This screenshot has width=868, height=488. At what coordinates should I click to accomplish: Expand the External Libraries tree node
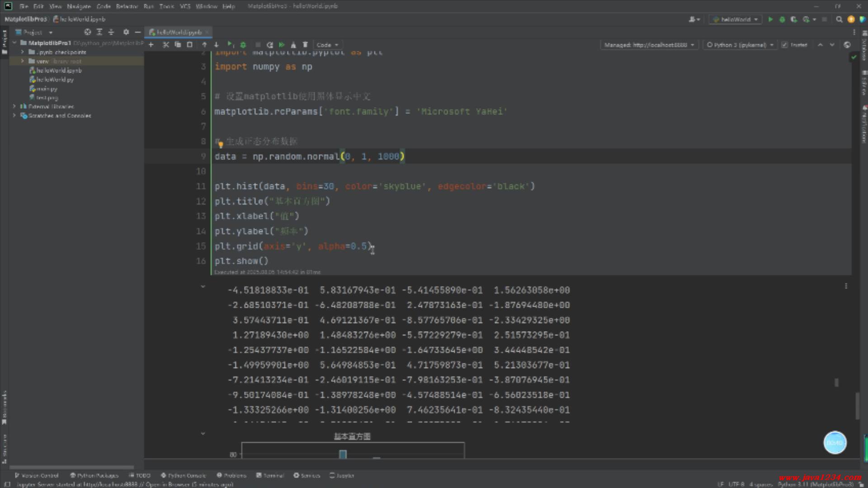click(14, 107)
